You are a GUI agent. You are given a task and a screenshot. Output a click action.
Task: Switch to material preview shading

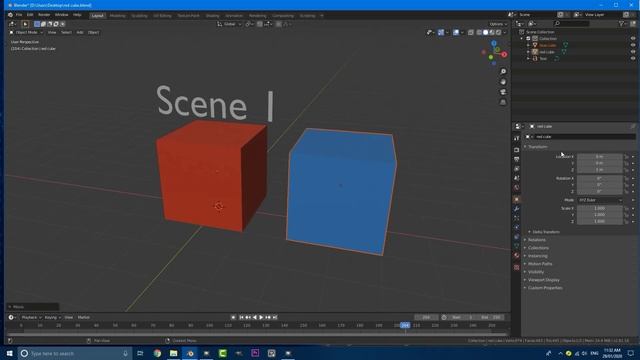pyautogui.click(x=492, y=32)
